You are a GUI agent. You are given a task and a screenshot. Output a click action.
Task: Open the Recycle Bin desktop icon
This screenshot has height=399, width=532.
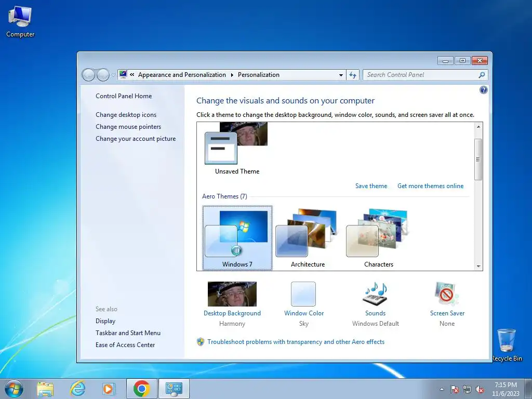pos(507,345)
